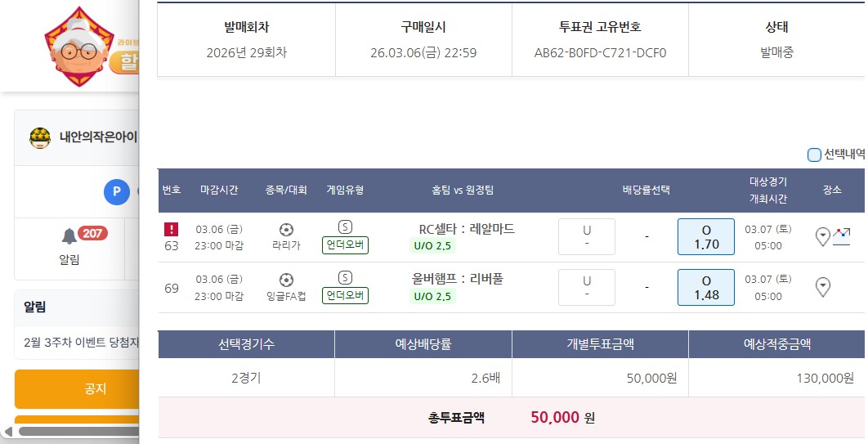The width and height of the screenshot is (868, 444).
Task: Click the soccer ball icon for 라리가
Action: click(286, 230)
